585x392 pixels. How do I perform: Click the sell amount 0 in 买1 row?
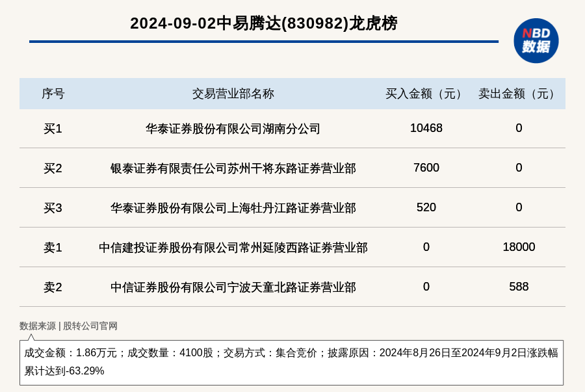tap(519, 128)
